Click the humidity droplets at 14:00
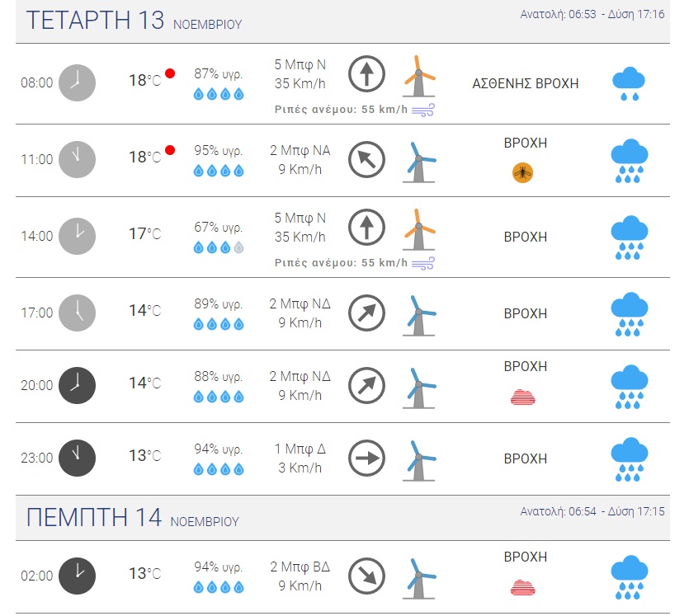 coord(219,247)
